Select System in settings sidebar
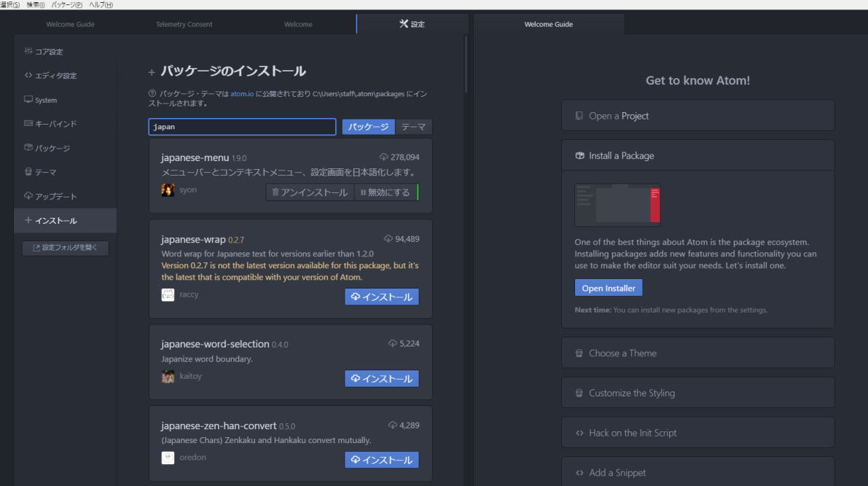868x486 pixels. coord(66,100)
